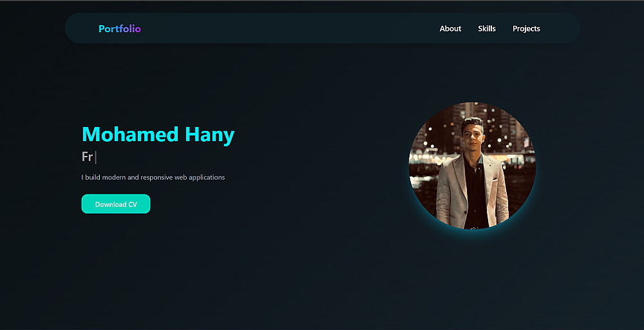Click the animated 'Fr' typing text
The image size is (644, 330).
87,157
